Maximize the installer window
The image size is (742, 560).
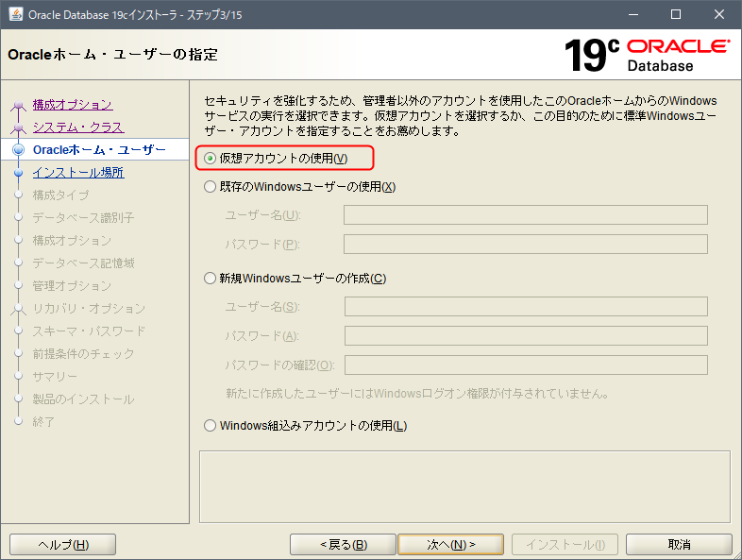point(676,14)
